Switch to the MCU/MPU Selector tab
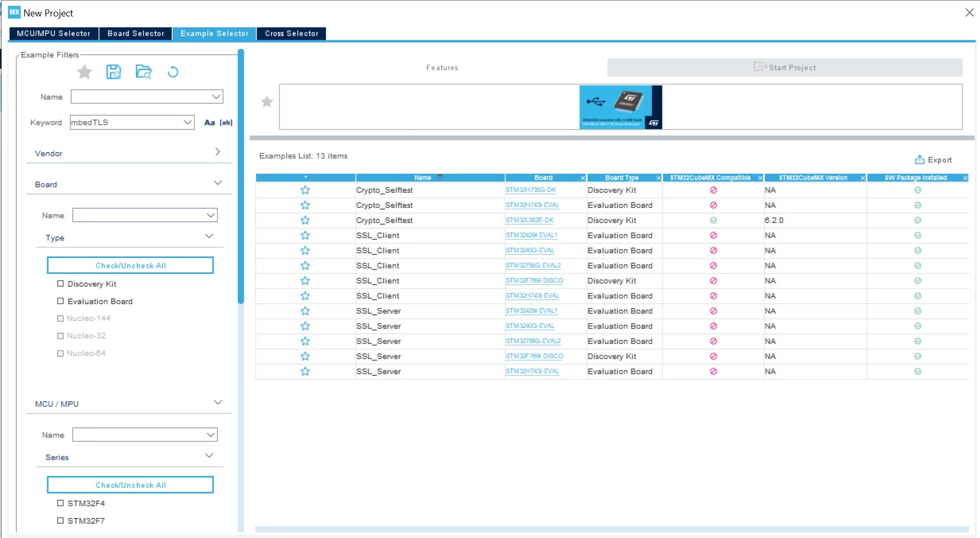This screenshot has width=980, height=538. pos(54,33)
